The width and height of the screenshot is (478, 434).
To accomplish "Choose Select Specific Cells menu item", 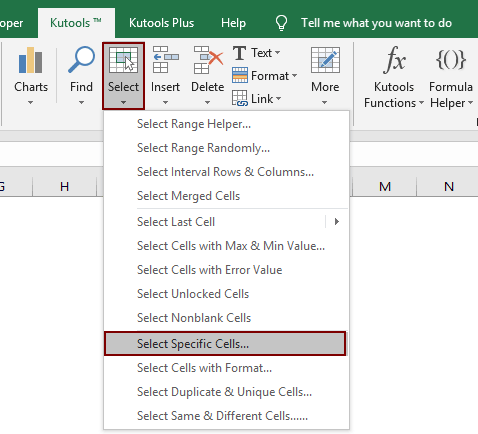I will pos(225,344).
